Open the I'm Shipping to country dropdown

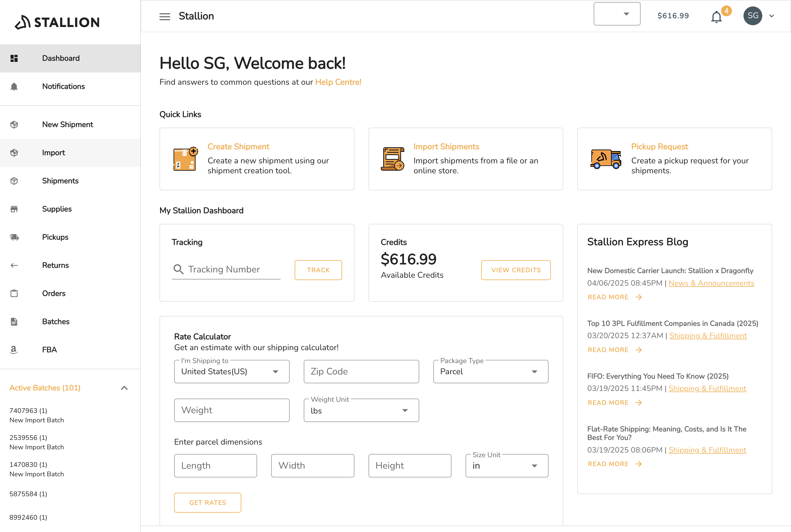click(232, 372)
